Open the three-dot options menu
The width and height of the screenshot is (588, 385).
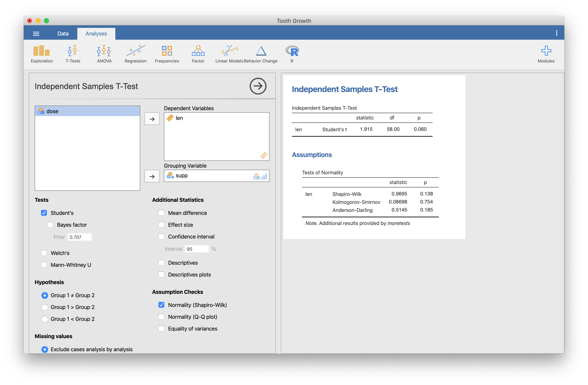(556, 33)
